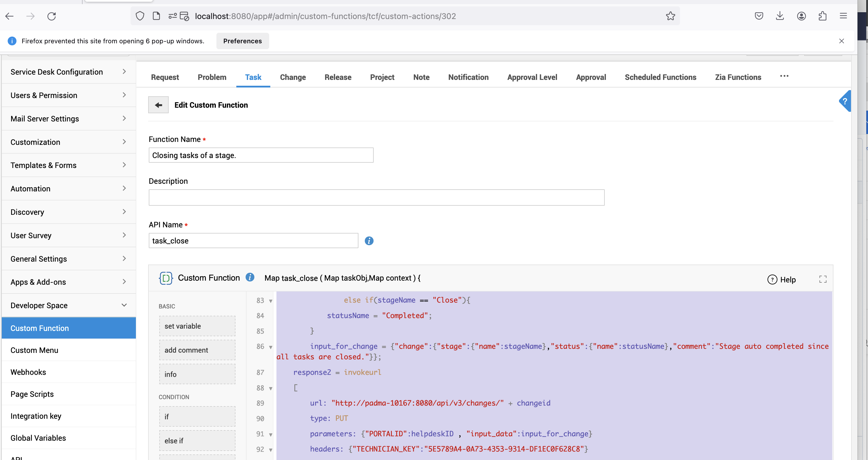Switch to the Change tab
Viewport: 868px width, 460px height.
pos(293,77)
